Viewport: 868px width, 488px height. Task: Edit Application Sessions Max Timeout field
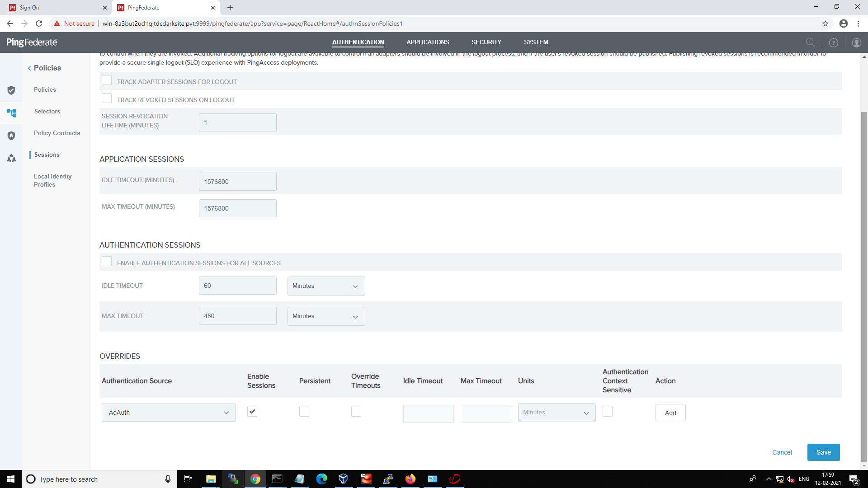click(x=238, y=208)
